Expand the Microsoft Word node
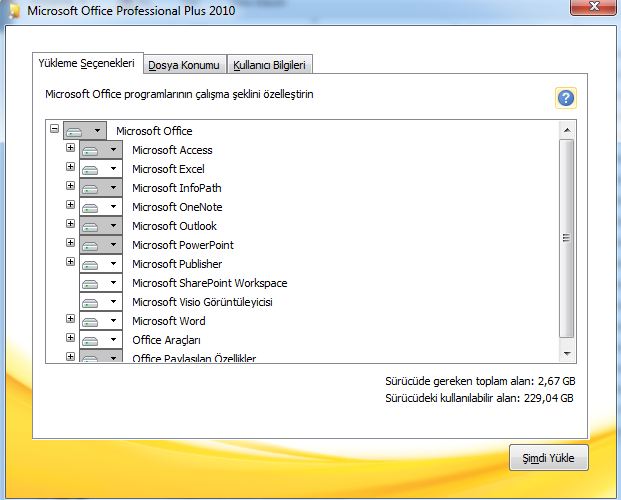 (70, 319)
